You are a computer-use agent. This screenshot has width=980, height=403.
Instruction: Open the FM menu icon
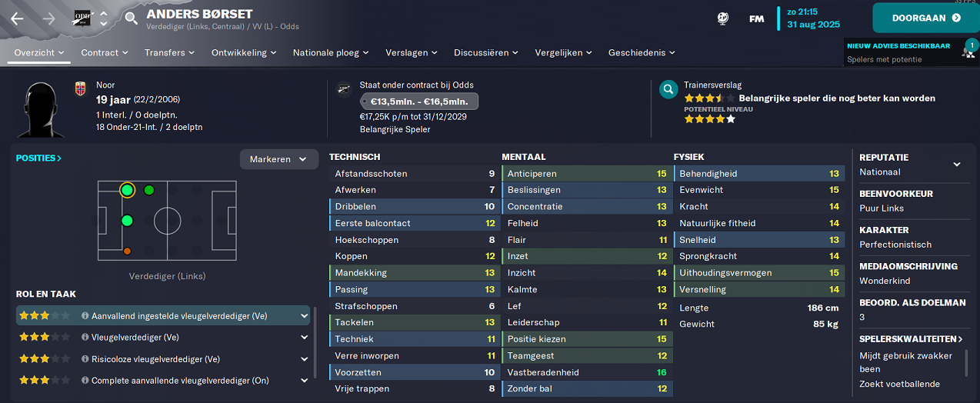[756, 18]
